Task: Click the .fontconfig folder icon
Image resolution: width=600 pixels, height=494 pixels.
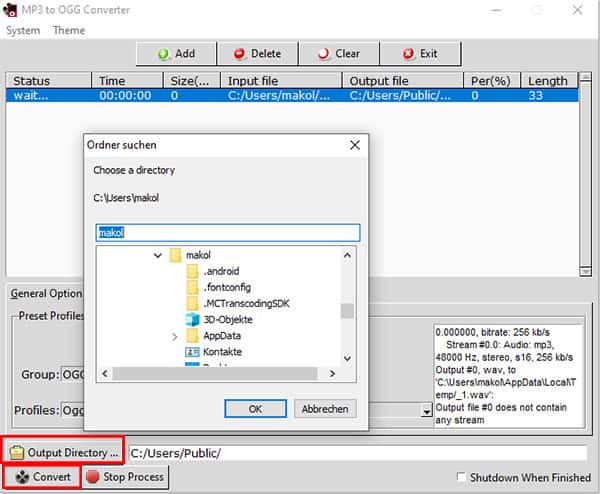Action: click(x=192, y=287)
